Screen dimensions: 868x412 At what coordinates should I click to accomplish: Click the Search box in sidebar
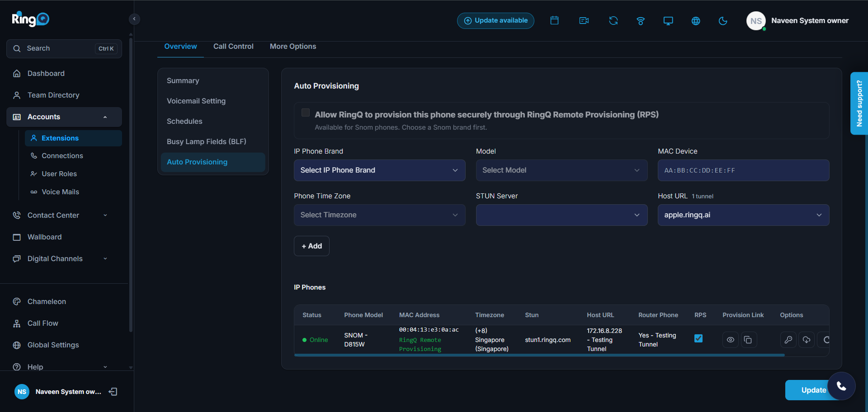pyautogui.click(x=64, y=49)
